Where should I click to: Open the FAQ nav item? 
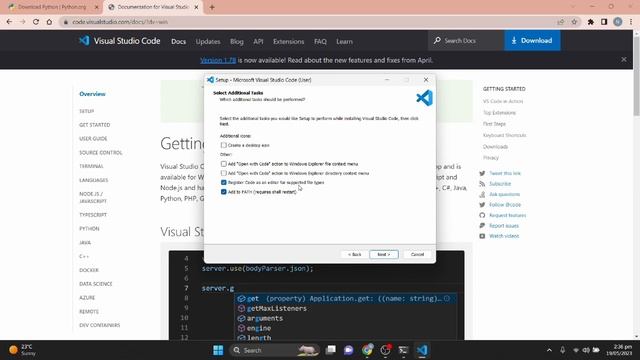coord(320,41)
